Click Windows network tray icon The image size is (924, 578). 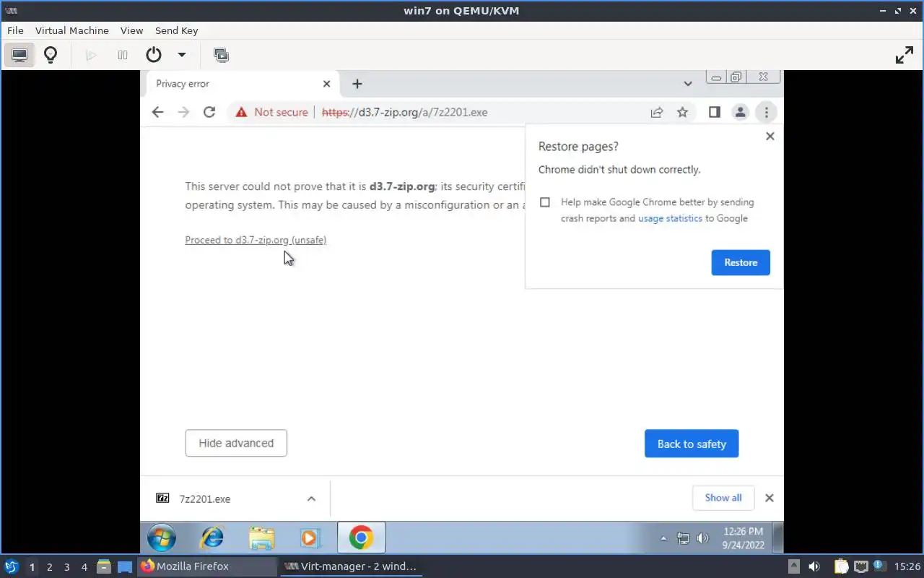coord(683,538)
